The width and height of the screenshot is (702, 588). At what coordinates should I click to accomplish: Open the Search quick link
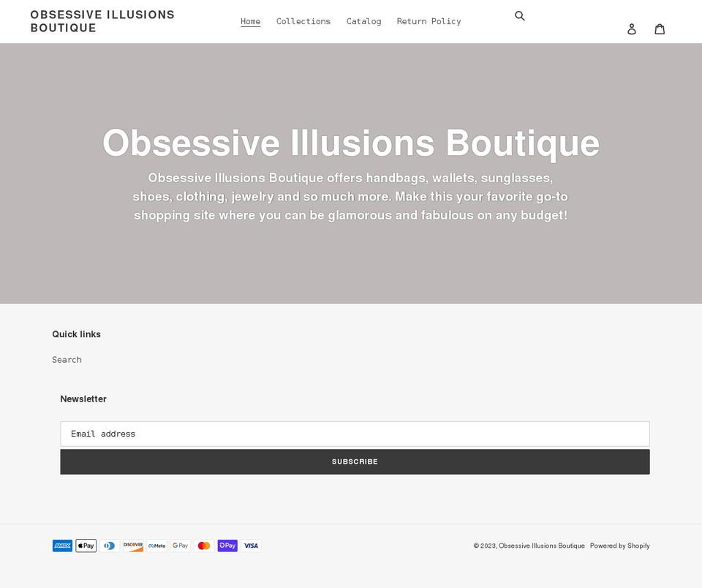coord(67,359)
